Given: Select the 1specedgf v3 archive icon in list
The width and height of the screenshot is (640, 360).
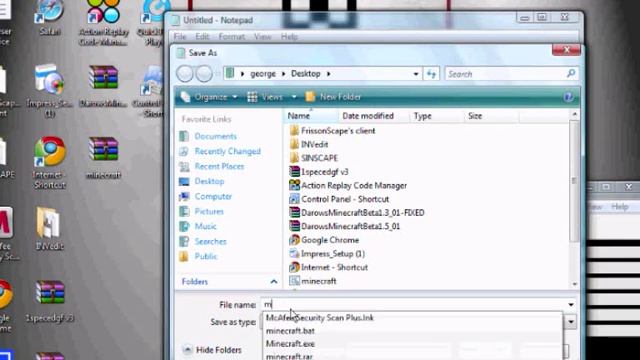Looking at the screenshot, I should click(x=294, y=171).
